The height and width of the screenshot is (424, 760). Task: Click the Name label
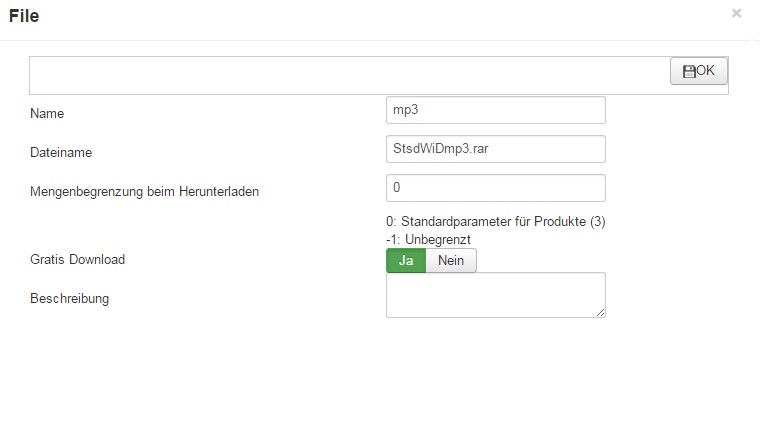coord(47,114)
